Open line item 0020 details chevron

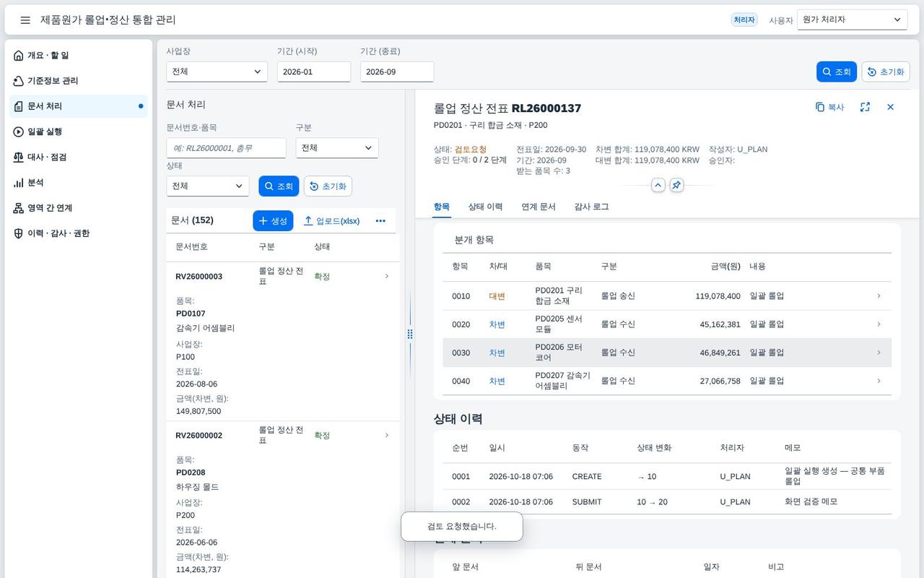click(x=879, y=324)
